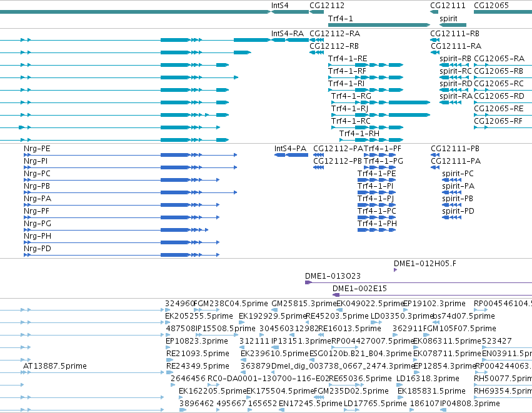532x413 pixels.
Task: Select protein Nrg-PE
Action: (37, 149)
